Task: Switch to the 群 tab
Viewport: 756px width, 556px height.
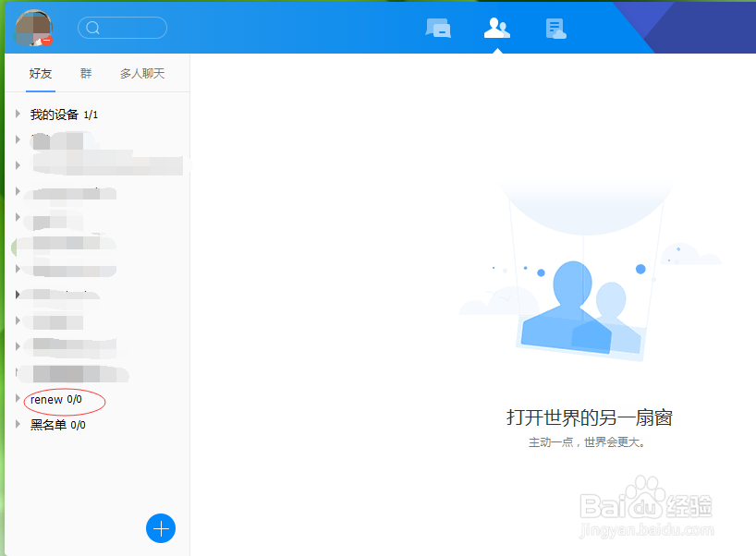Action: pyautogui.click(x=85, y=73)
